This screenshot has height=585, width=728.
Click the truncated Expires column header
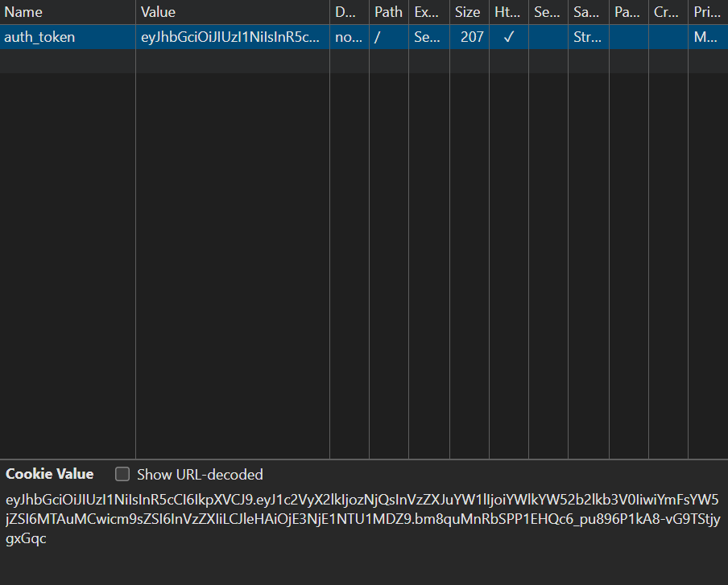pos(428,12)
